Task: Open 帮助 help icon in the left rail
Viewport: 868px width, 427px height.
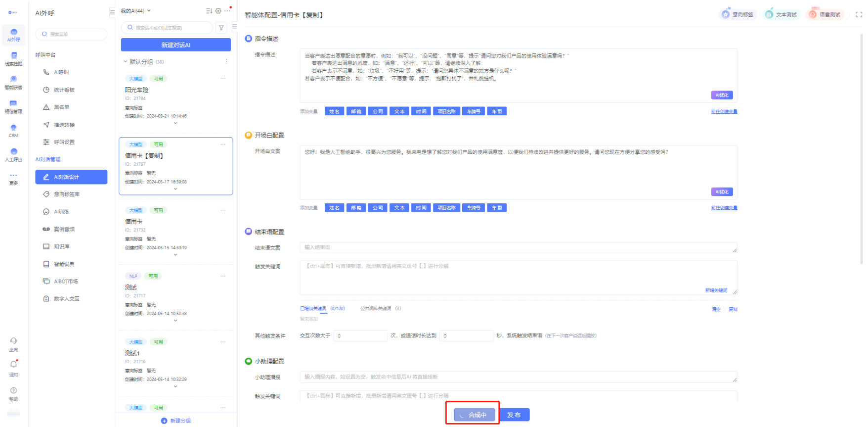Action: coord(13,391)
